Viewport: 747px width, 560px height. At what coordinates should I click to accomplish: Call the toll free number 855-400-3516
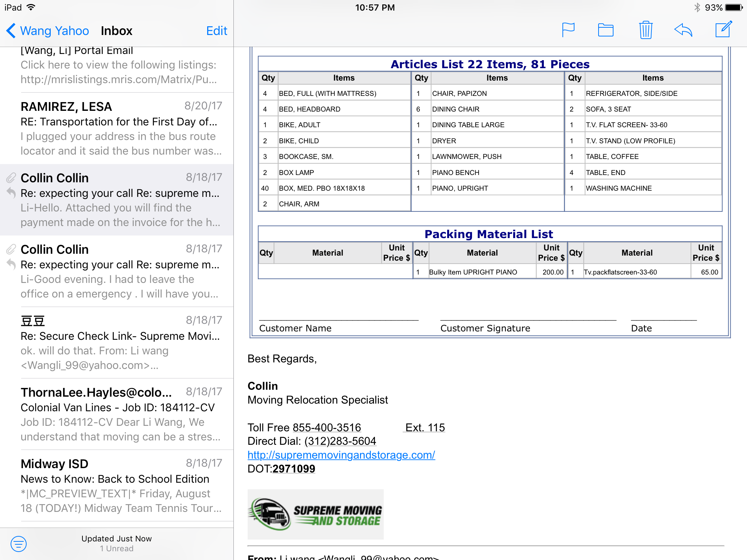point(327,427)
